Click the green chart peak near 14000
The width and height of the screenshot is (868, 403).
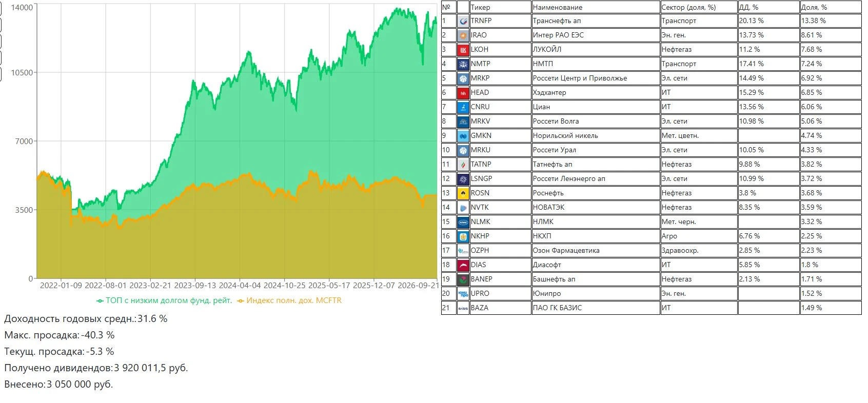point(398,9)
